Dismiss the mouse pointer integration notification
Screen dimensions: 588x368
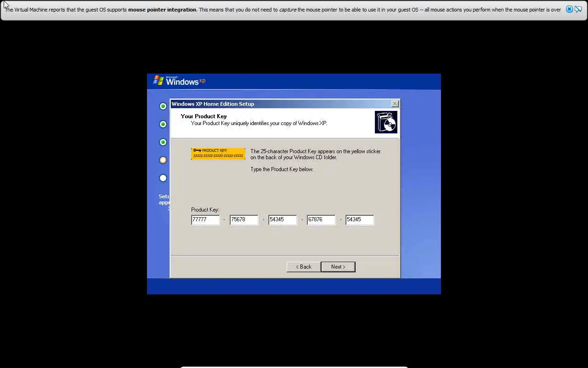pos(569,9)
